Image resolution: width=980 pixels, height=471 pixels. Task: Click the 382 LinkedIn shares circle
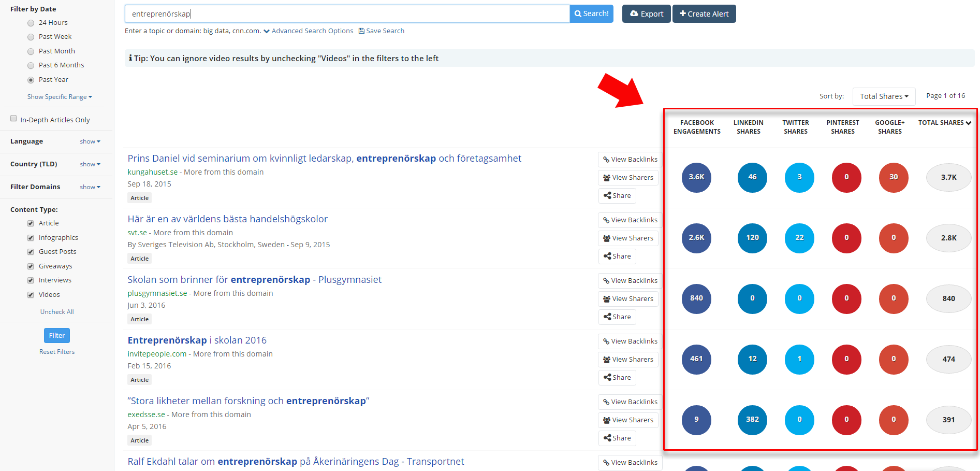(752, 420)
